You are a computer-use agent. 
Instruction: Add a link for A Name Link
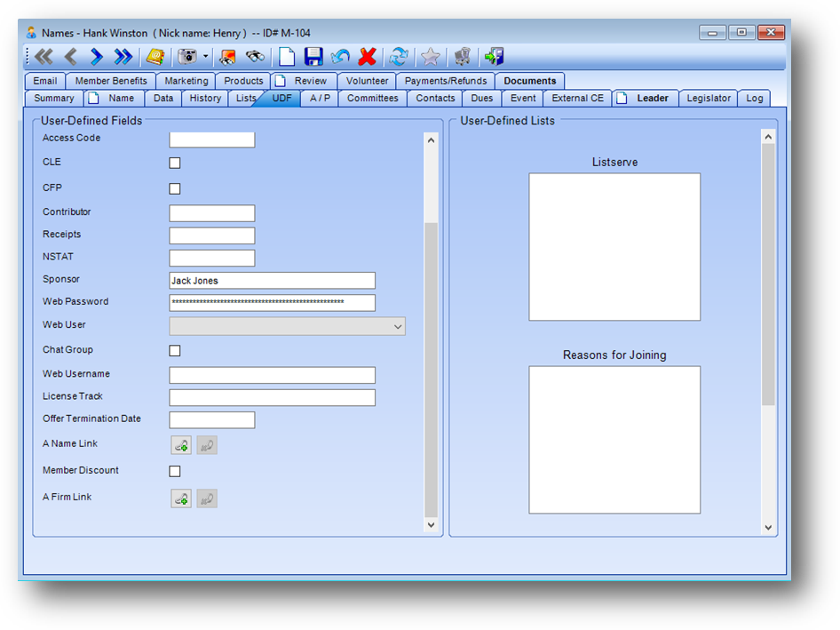tap(181, 445)
